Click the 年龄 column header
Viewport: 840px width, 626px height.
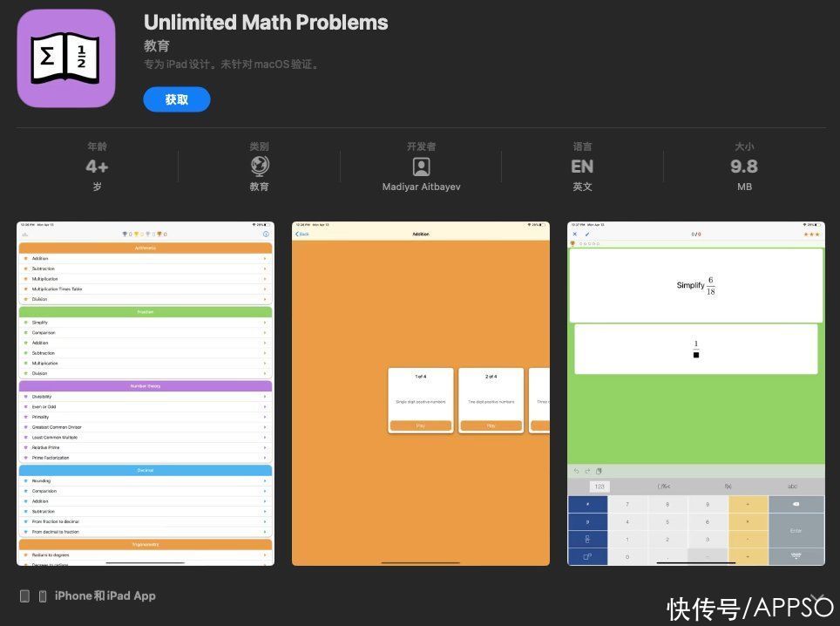(97, 146)
